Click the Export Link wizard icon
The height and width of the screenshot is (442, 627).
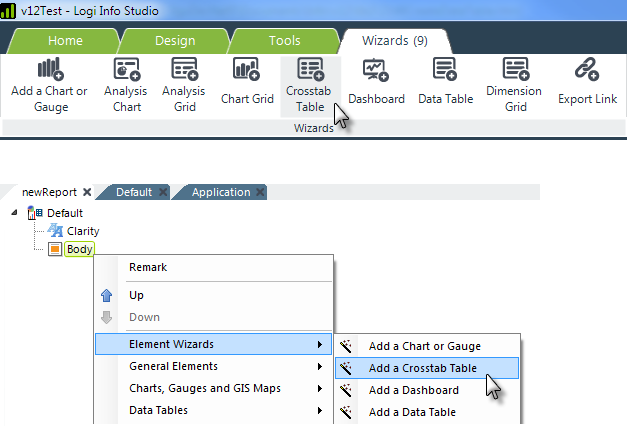(587, 69)
